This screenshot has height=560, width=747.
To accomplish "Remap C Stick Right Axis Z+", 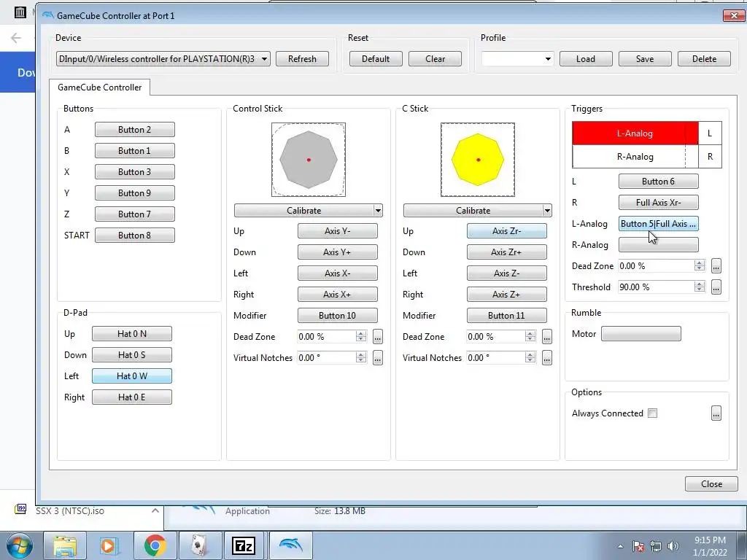I will [x=506, y=295].
